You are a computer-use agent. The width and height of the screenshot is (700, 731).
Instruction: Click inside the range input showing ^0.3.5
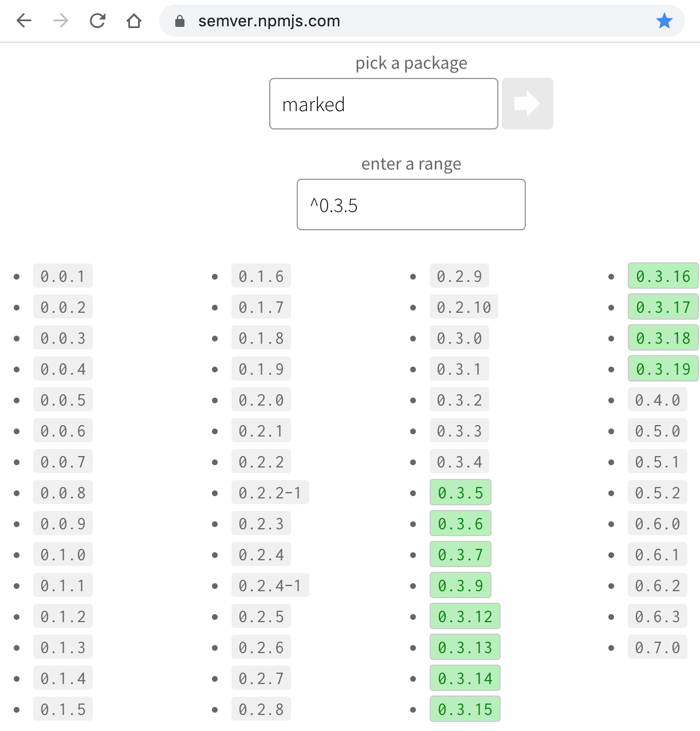click(411, 205)
